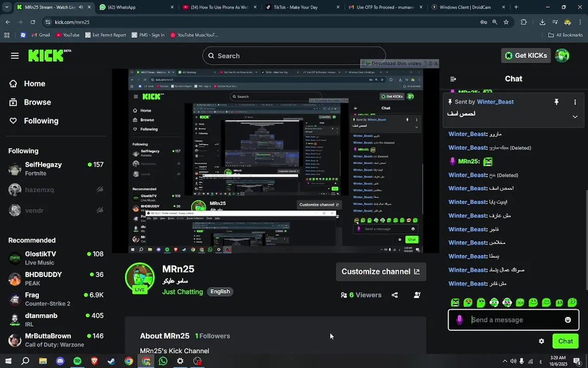Open Browse in Kick sidebar

pos(30,102)
